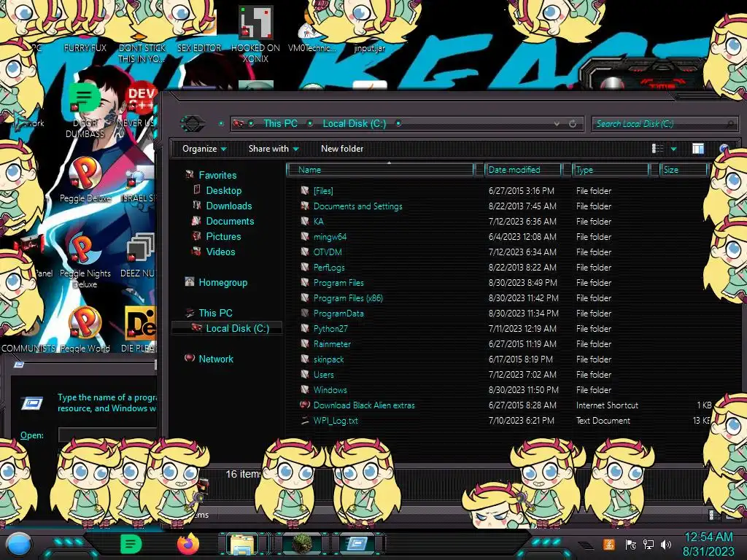747x560 pixels.
Task: Click the Explorer back navigation button
Action: point(193,124)
